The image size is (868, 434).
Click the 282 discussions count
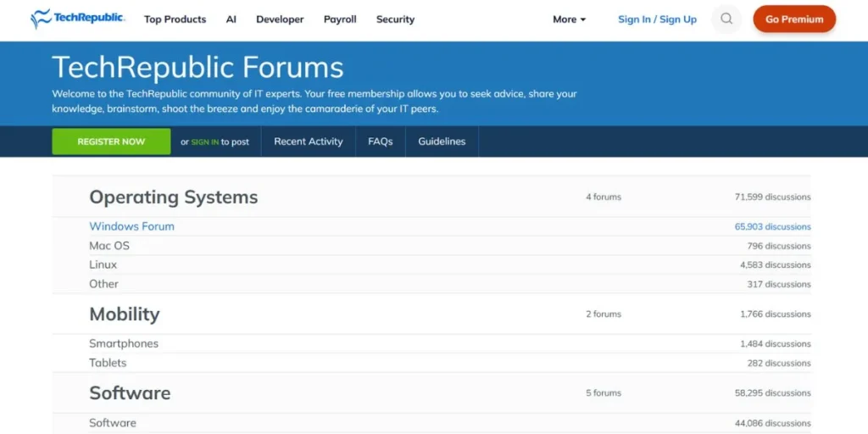(x=779, y=364)
